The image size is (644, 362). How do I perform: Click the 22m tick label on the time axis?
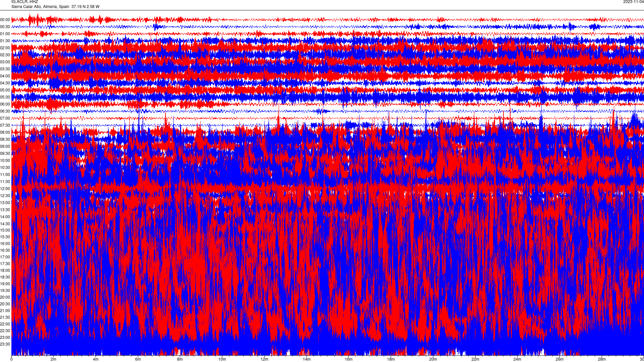pyautogui.click(x=475, y=359)
